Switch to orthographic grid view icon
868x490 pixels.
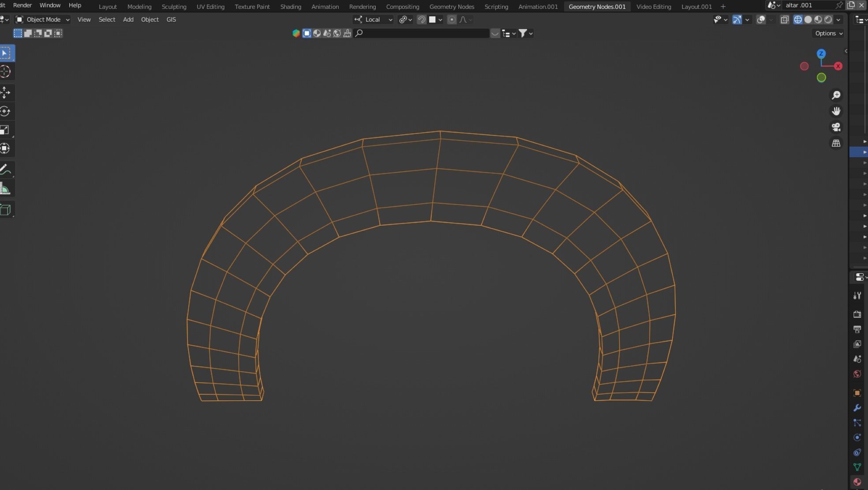836,143
